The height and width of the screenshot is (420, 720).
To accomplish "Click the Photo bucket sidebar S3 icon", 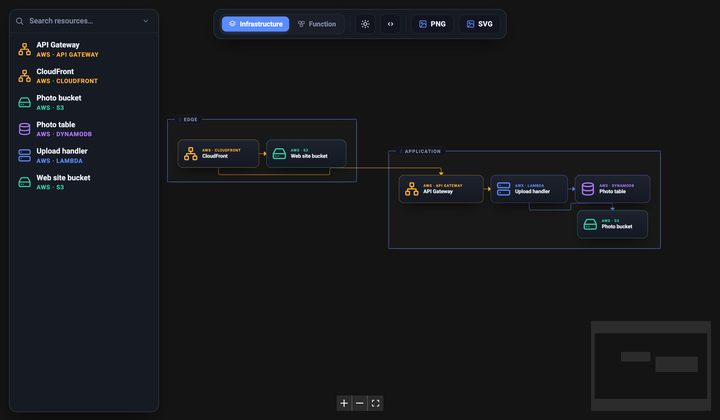I will coord(24,102).
